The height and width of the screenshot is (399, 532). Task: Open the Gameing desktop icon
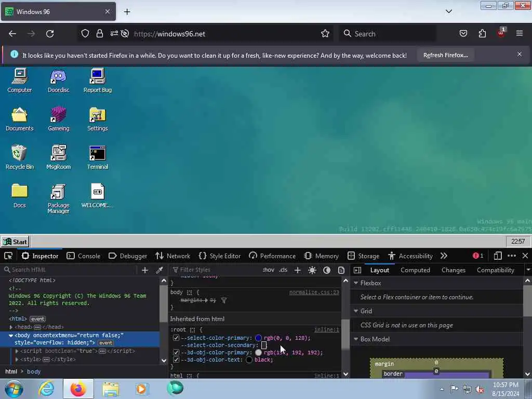pos(58,119)
